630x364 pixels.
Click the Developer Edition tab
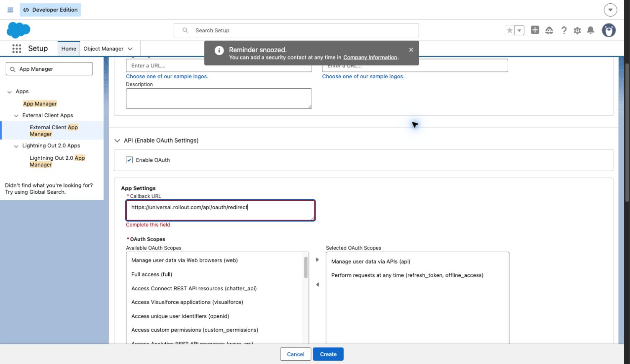[50, 10]
